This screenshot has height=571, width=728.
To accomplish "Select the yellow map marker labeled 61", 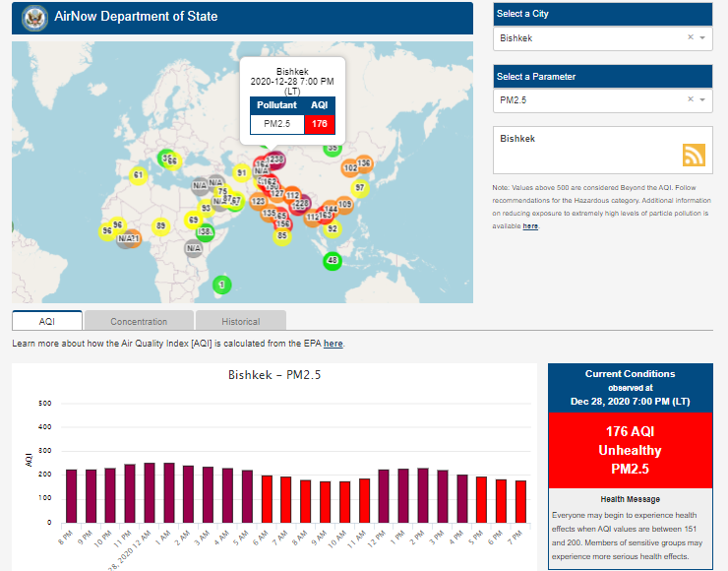I will click(138, 175).
